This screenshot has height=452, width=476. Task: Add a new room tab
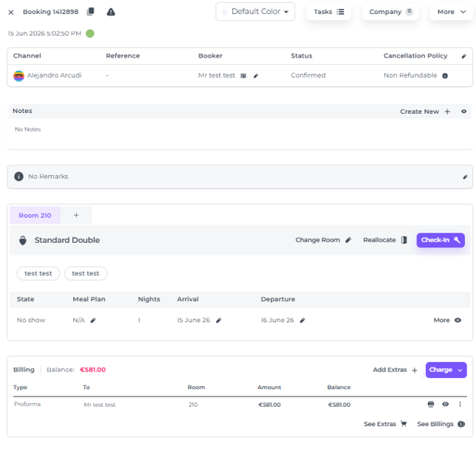pyautogui.click(x=76, y=216)
